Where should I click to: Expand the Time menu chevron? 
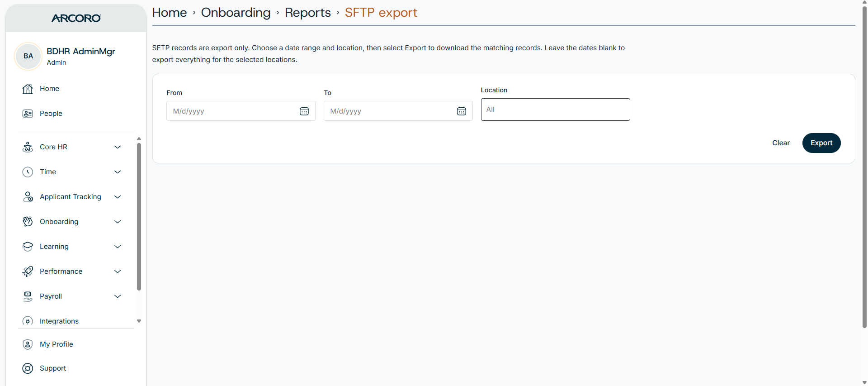[118, 172]
